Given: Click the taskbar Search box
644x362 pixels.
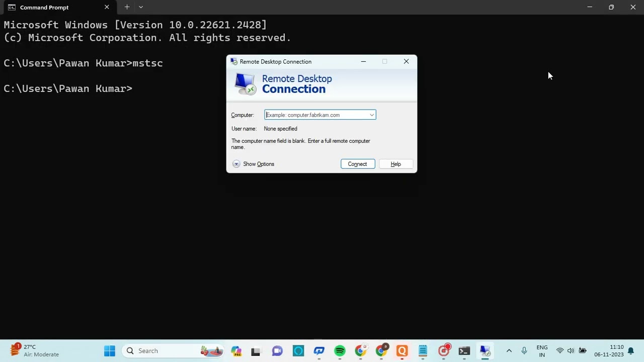Looking at the screenshot, I should (174, 350).
